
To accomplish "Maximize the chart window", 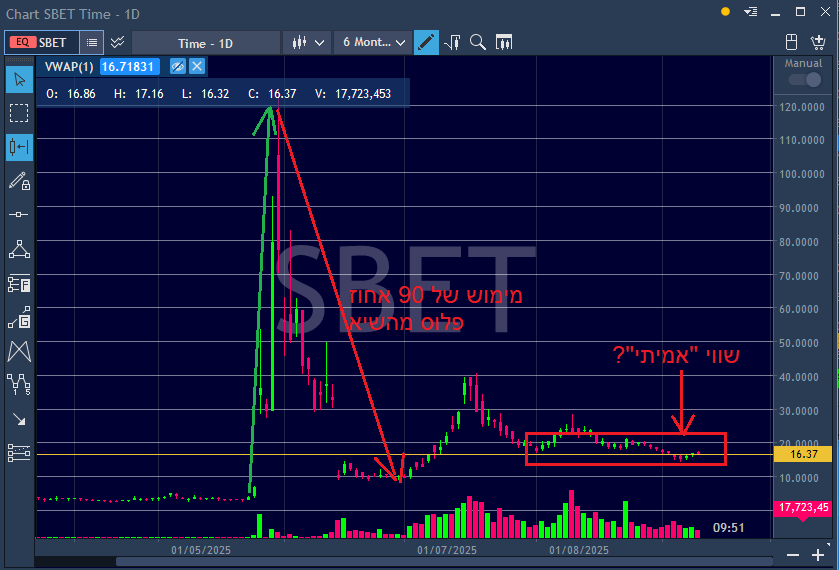I will point(800,11).
